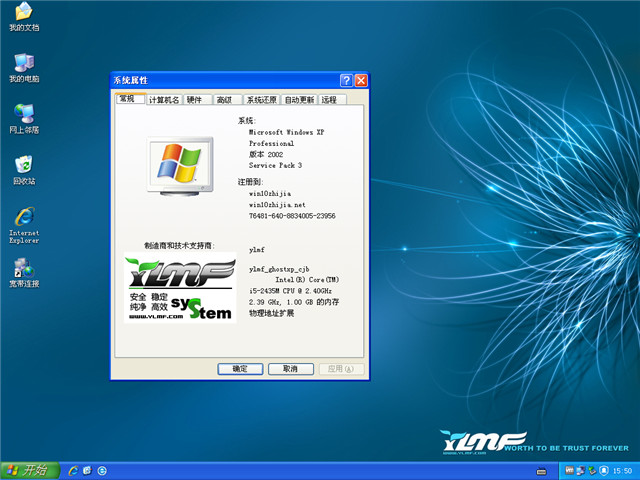
Task: Click the ylmf manufacturer name text
Action: point(257,249)
